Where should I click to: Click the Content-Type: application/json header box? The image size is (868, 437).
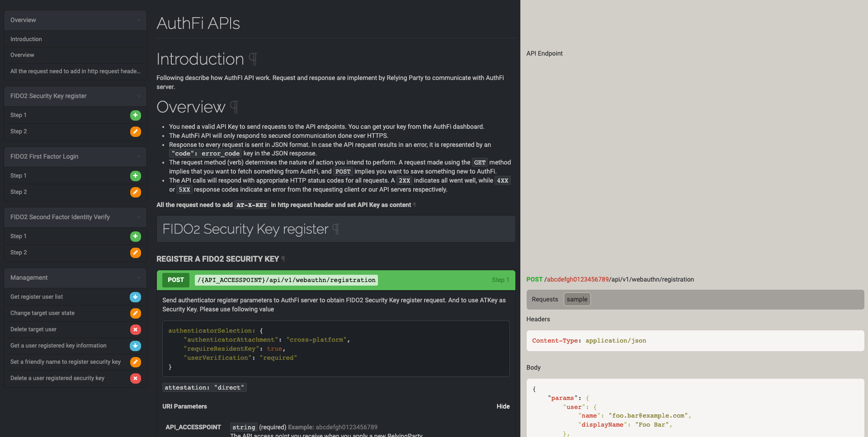click(x=695, y=341)
